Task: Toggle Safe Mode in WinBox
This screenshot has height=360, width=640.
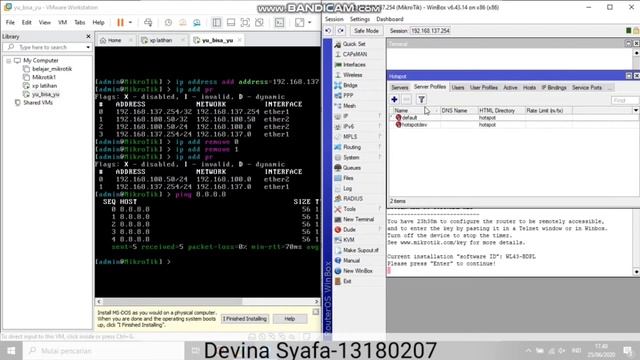Action: point(366,31)
